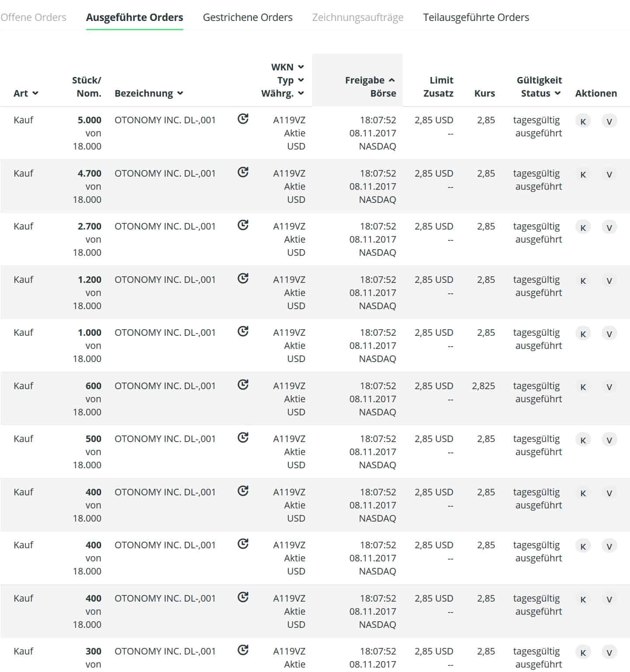This screenshot has width=630, height=672.
Task: Click the refresh clock icon in the 1.200 order row
Action: tap(243, 279)
